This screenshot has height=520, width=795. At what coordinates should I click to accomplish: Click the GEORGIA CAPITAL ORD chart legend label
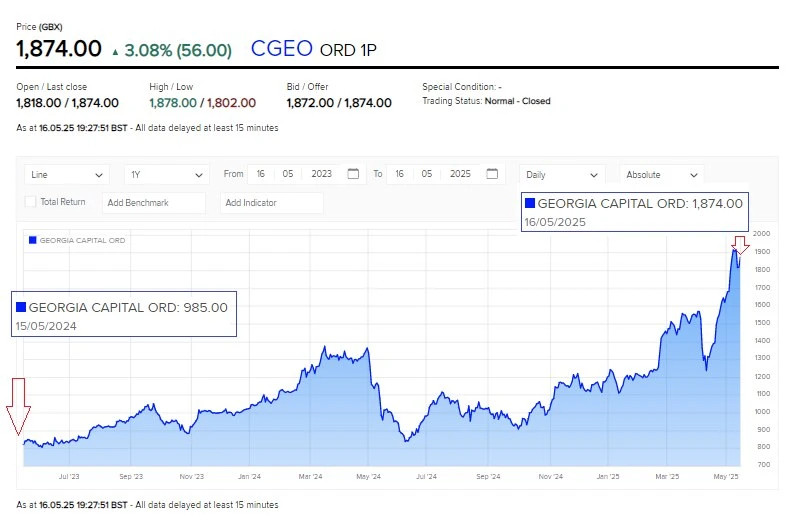coord(82,240)
